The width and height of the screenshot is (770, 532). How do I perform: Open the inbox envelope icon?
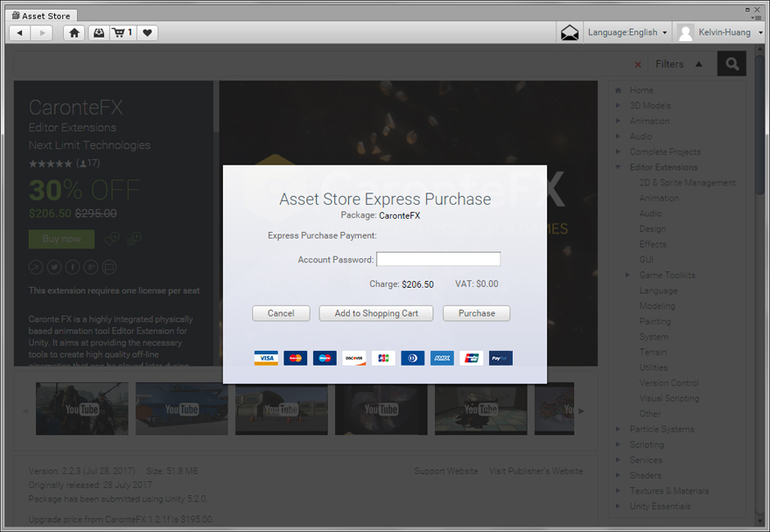570,32
